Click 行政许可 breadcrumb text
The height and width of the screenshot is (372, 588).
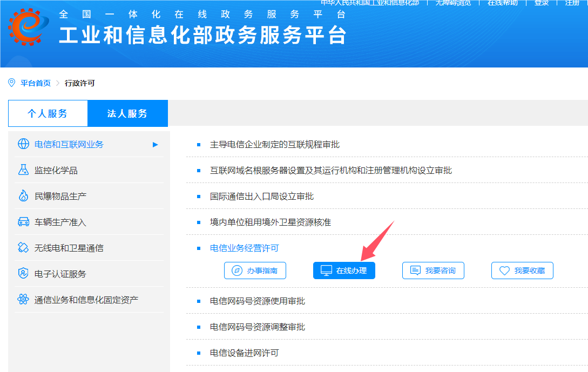pos(79,83)
